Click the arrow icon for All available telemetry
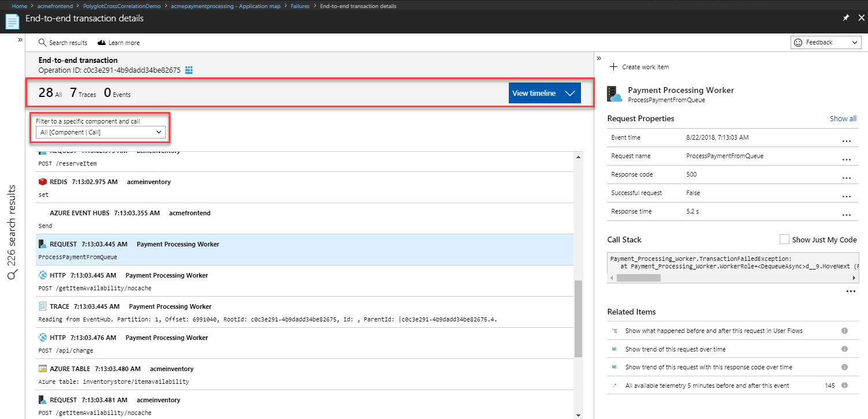The width and height of the screenshot is (868, 419). coord(614,386)
